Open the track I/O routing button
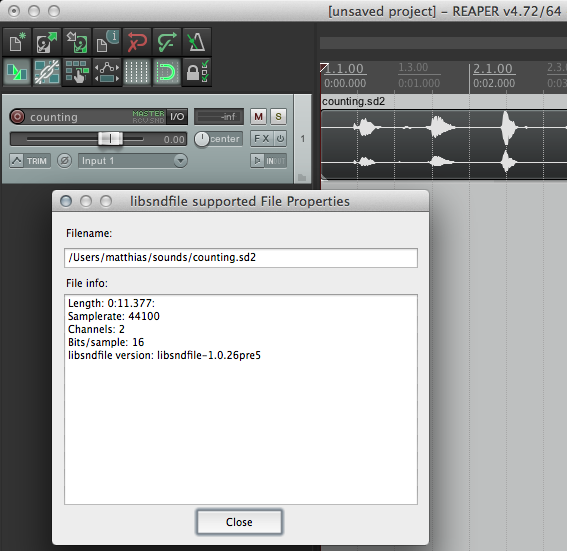Viewport: 567px width, 551px height. pos(177,116)
